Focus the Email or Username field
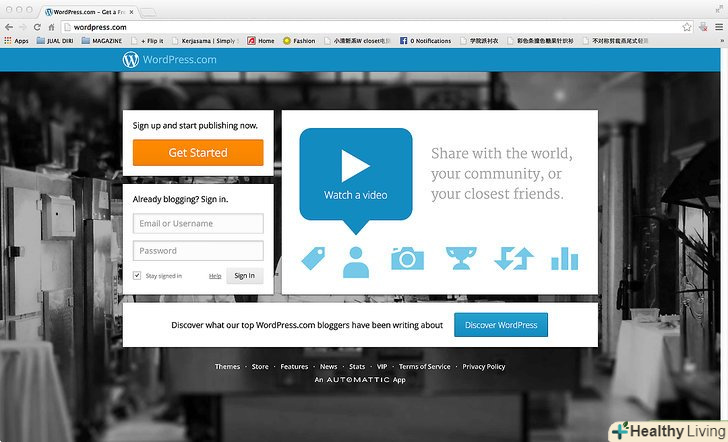This screenshot has height=442, width=728. coord(198,223)
